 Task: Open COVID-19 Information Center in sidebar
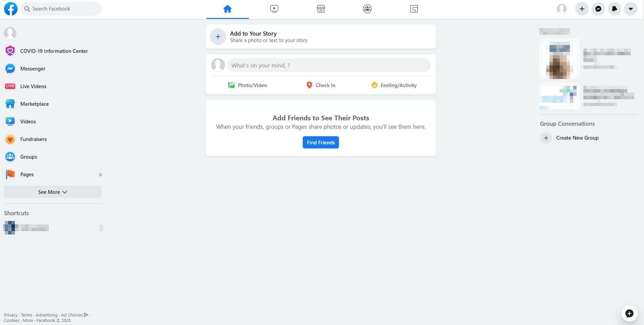[54, 51]
